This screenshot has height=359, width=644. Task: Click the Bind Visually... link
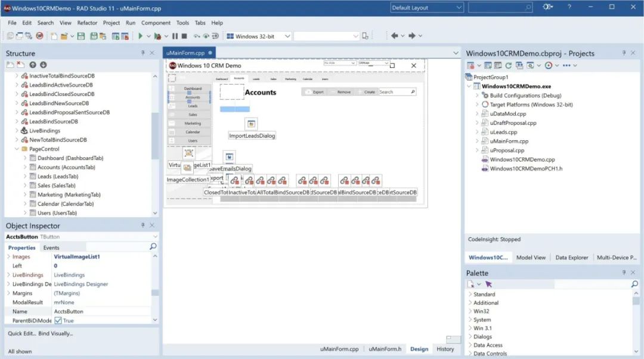55,333
